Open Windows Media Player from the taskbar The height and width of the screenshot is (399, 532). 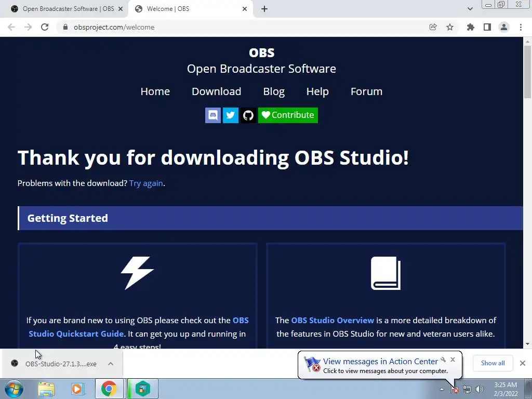(77, 389)
